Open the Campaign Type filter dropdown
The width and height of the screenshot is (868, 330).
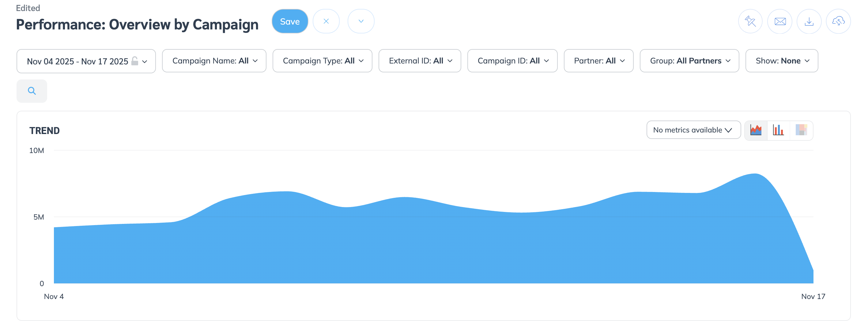point(323,61)
